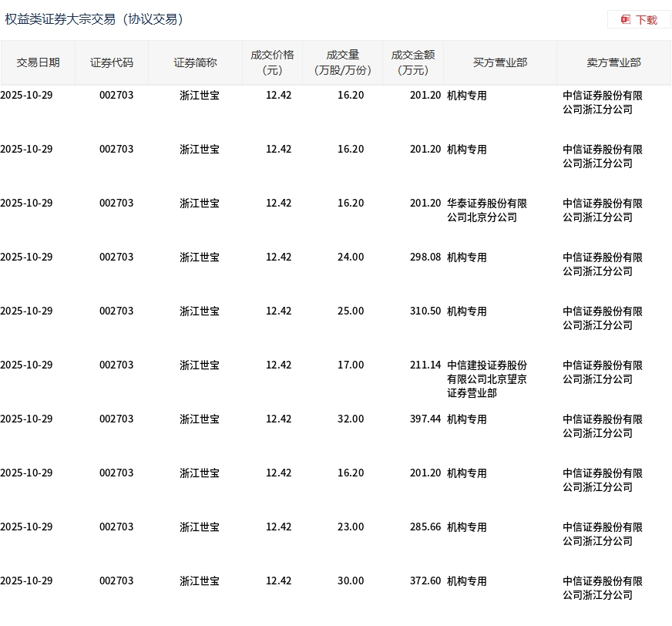The image size is (672, 626).
Task: Click the 23.00 volume cell
Action: [x=351, y=527]
